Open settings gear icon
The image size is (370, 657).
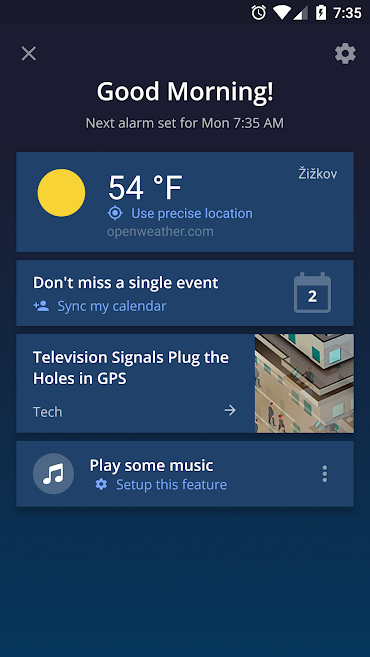(x=345, y=54)
